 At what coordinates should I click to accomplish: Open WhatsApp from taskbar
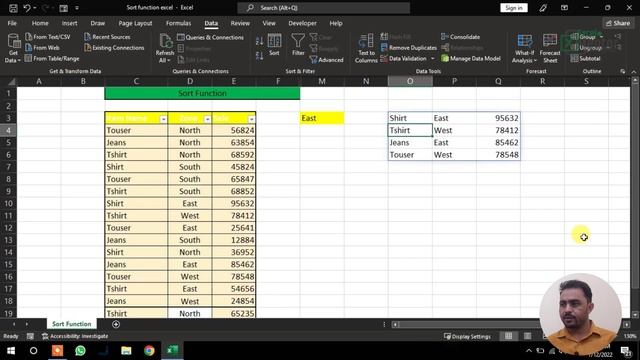[80, 351]
